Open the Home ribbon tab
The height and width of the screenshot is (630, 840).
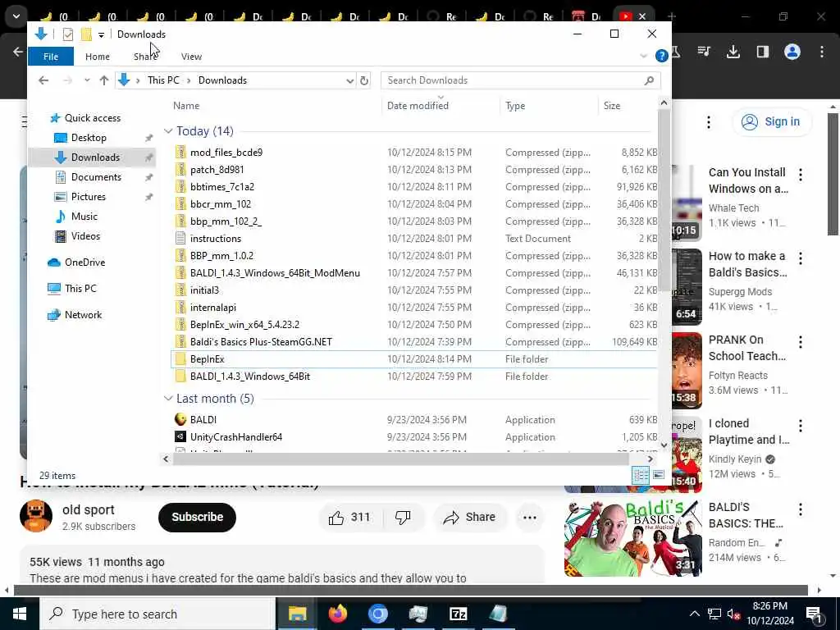click(x=98, y=57)
